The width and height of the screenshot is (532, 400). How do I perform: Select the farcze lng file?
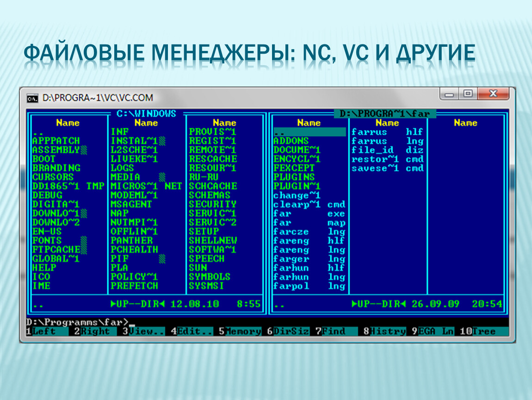(x=309, y=231)
